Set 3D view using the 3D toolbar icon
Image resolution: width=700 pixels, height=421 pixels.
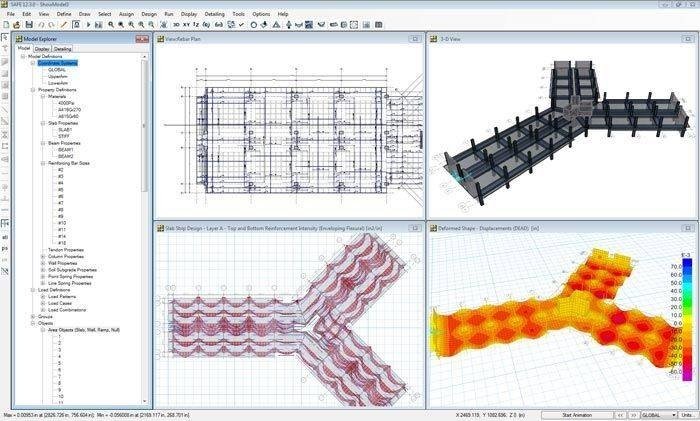pos(176,25)
